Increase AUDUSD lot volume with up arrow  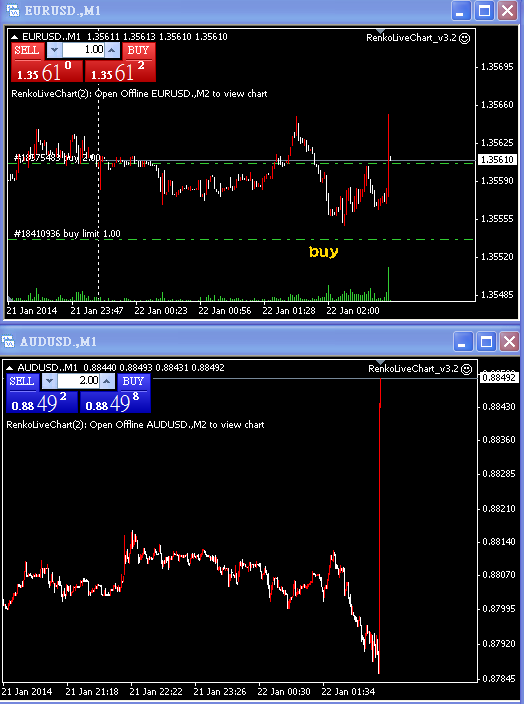106,381
